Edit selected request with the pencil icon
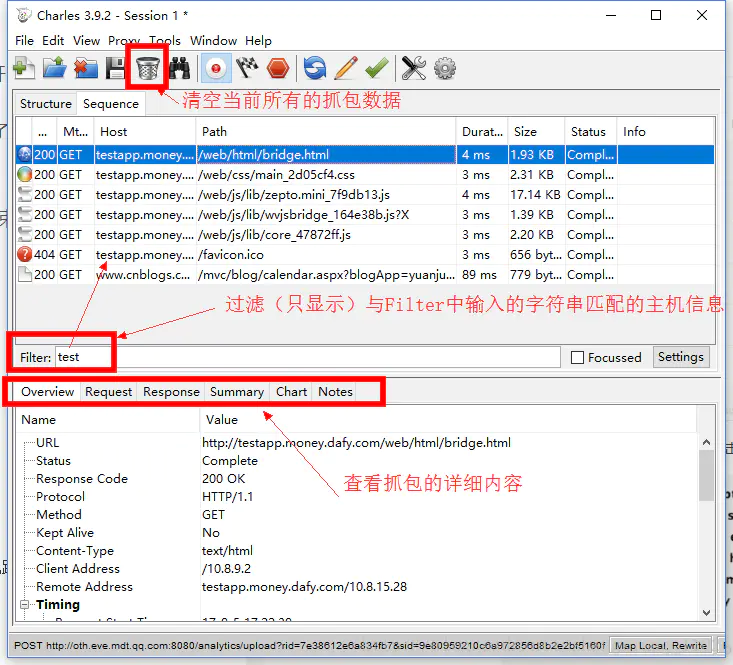This screenshot has height=665, width=733. pos(346,68)
